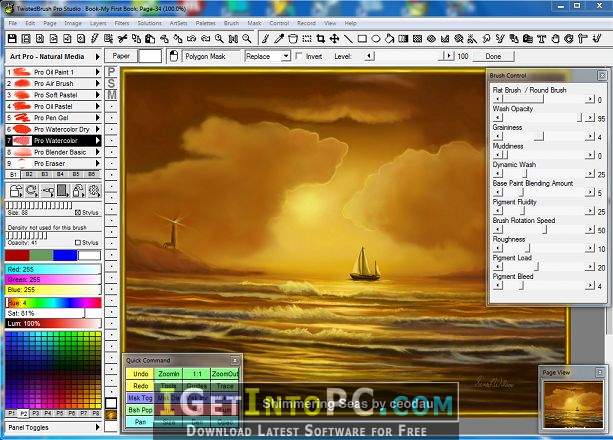The image size is (613, 440).
Task: Click the binoculars icon in toolbar
Action: [x=233, y=39]
